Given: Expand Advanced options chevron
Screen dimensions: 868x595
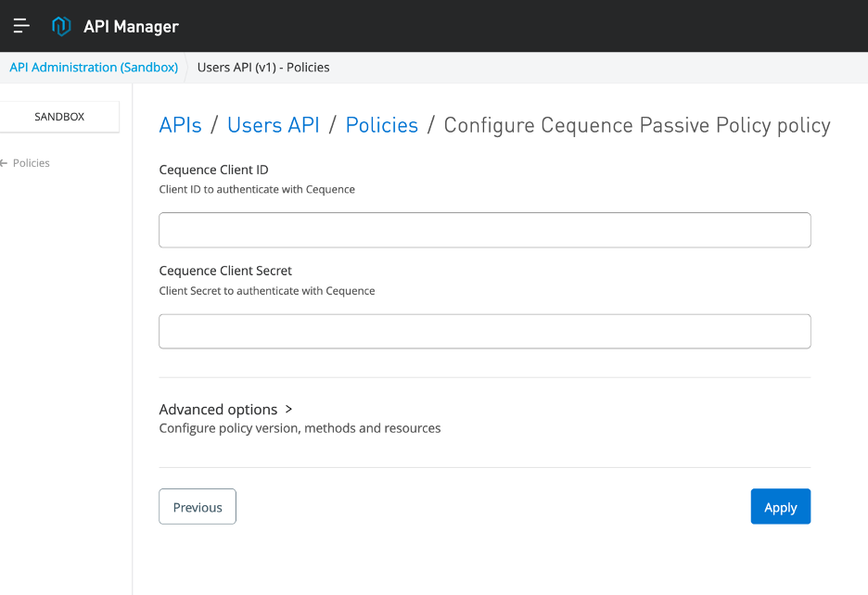Looking at the screenshot, I should tap(288, 409).
